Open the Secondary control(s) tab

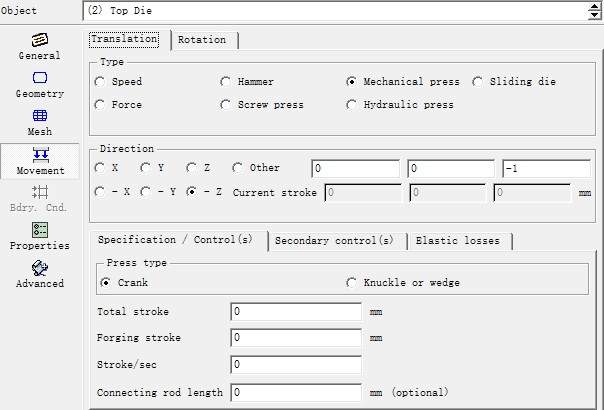334,241
